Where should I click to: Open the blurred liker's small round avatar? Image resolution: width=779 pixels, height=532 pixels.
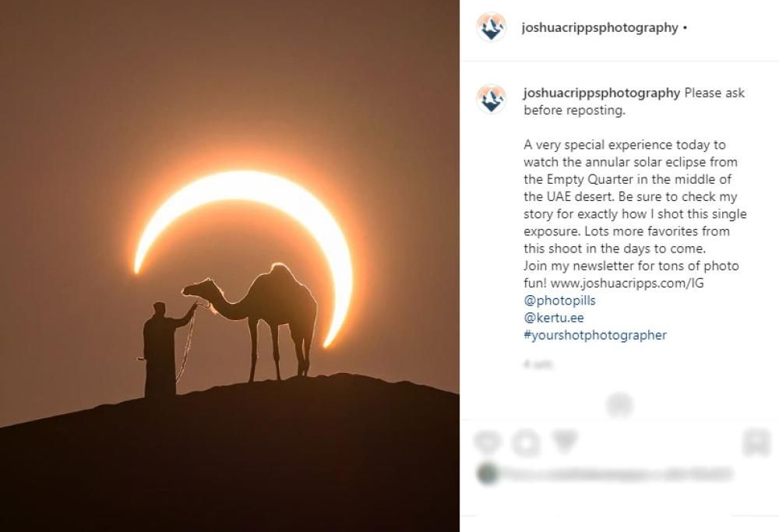tap(488, 474)
